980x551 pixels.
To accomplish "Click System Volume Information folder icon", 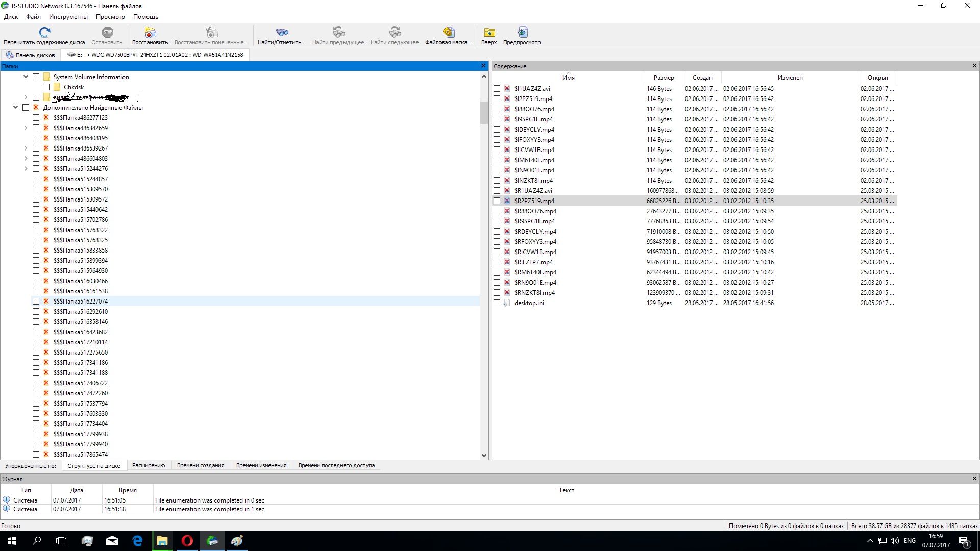I will (46, 77).
